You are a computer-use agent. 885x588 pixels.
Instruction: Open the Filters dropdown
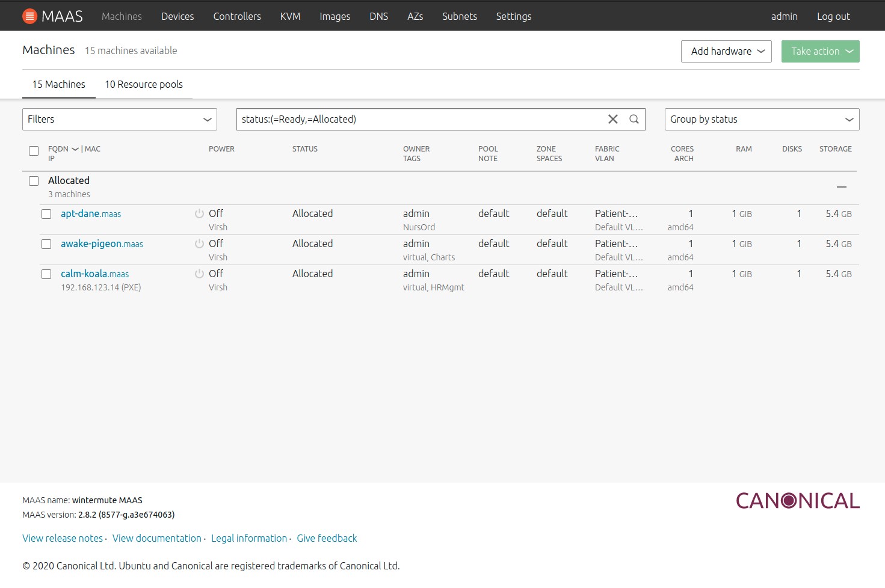click(x=119, y=119)
